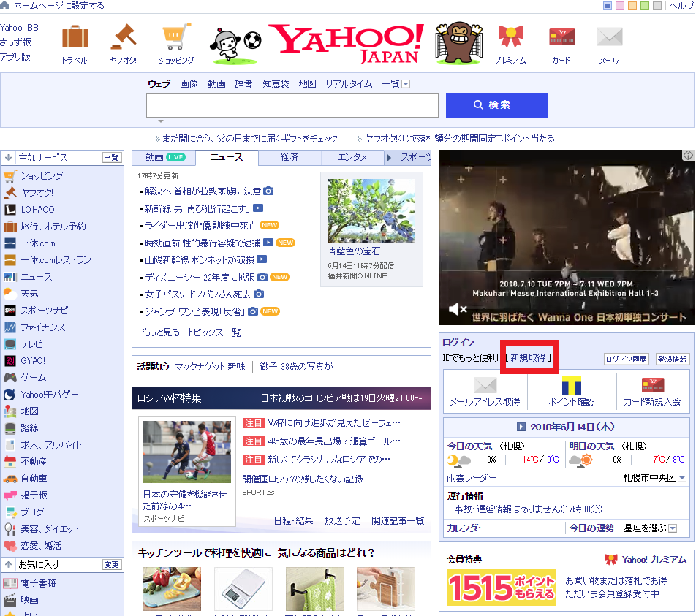Open 掲示板 in the sidebar
696x616 pixels.
34,495
